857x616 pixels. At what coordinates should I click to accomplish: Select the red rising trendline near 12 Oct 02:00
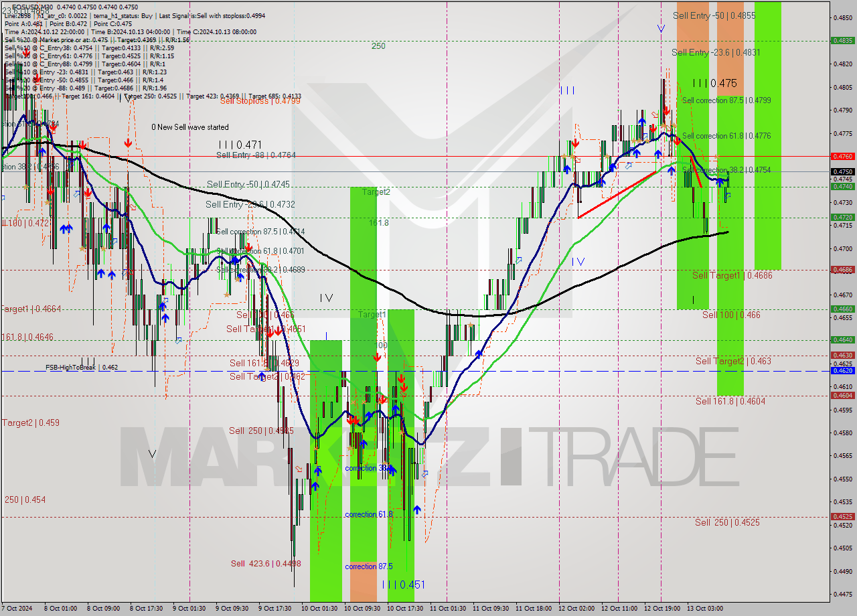617,194
